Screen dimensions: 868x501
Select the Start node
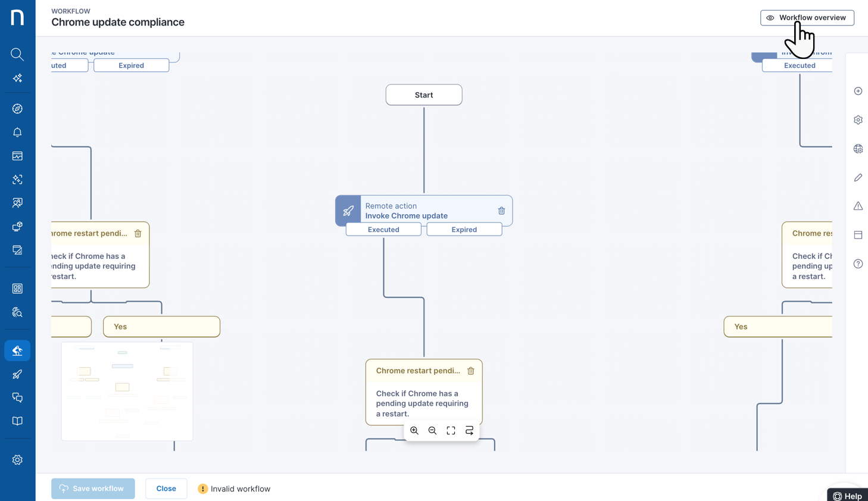tap(424, 95)
